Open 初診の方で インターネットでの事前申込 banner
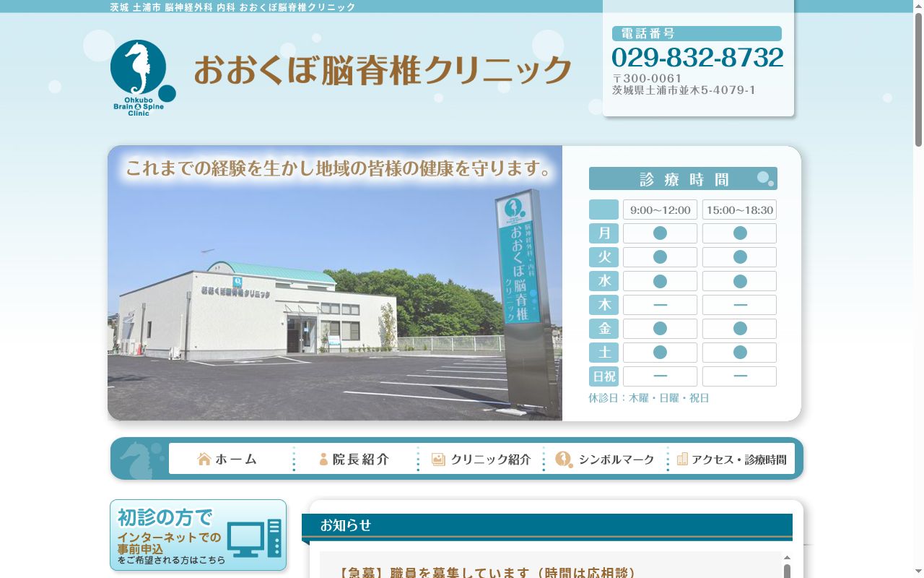This screenshot has height=578, width=924. [x=199, y=535]
